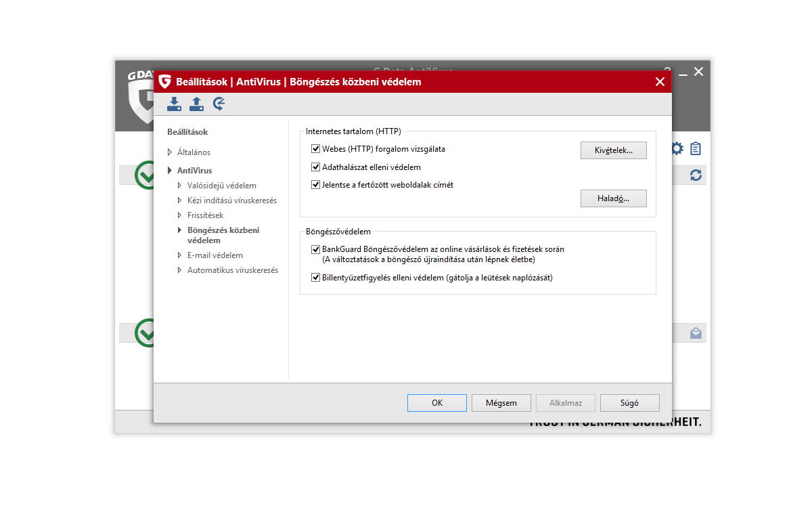Click the Súgó help button
812x508 pixels.
[x=630, y=403]
